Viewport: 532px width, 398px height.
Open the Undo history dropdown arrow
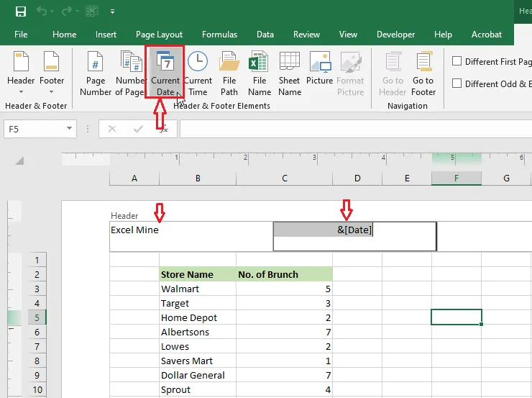52,12
